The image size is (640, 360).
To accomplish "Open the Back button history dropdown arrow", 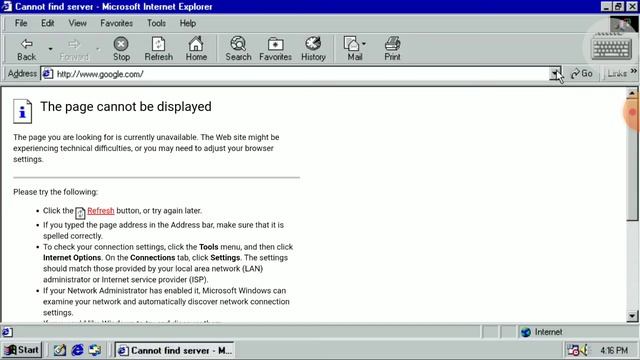I will (x=51, y=49).
